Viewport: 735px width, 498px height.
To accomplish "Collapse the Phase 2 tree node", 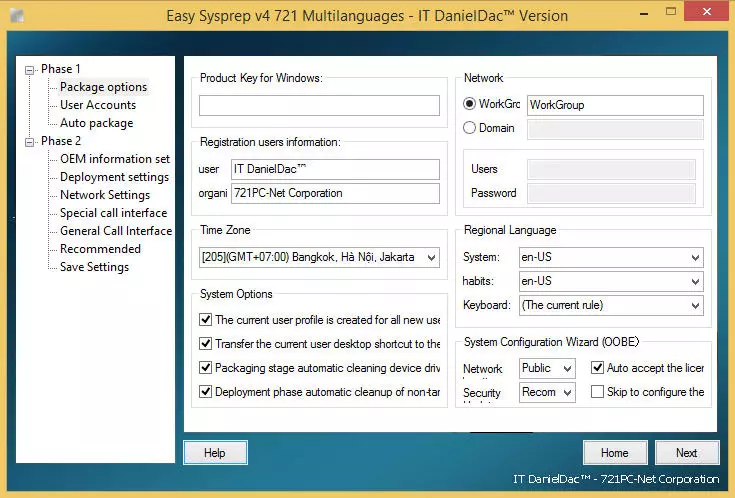I will [x=30, y=142].
